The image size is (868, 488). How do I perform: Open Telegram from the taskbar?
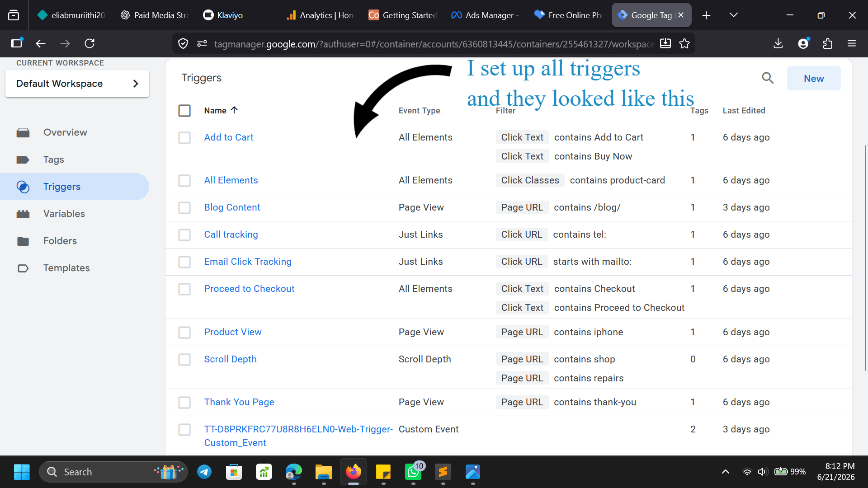(204, 472)
